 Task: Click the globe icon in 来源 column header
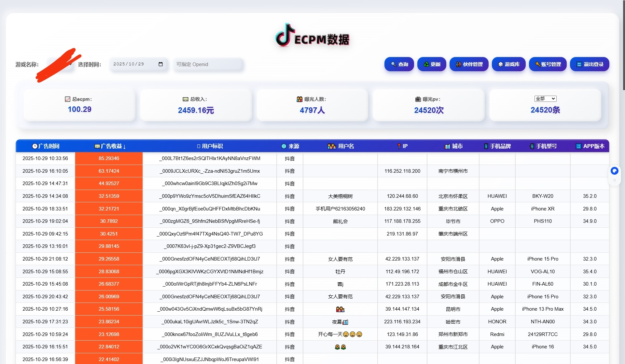coord(284,146)
